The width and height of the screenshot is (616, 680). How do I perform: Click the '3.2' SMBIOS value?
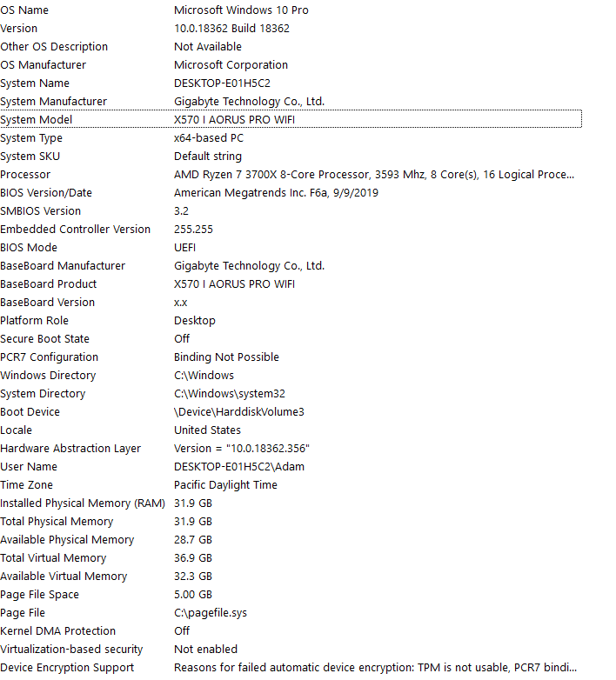(x=181, y=210)
